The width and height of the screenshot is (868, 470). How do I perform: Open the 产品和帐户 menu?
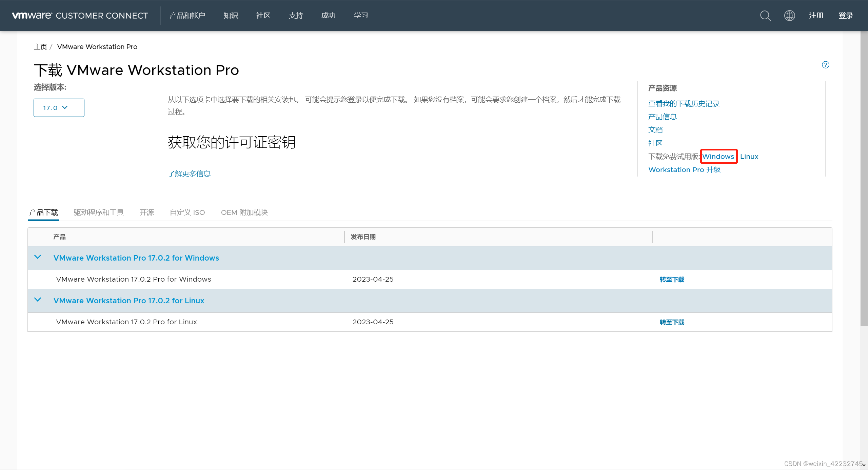click(x=187, y=16)
